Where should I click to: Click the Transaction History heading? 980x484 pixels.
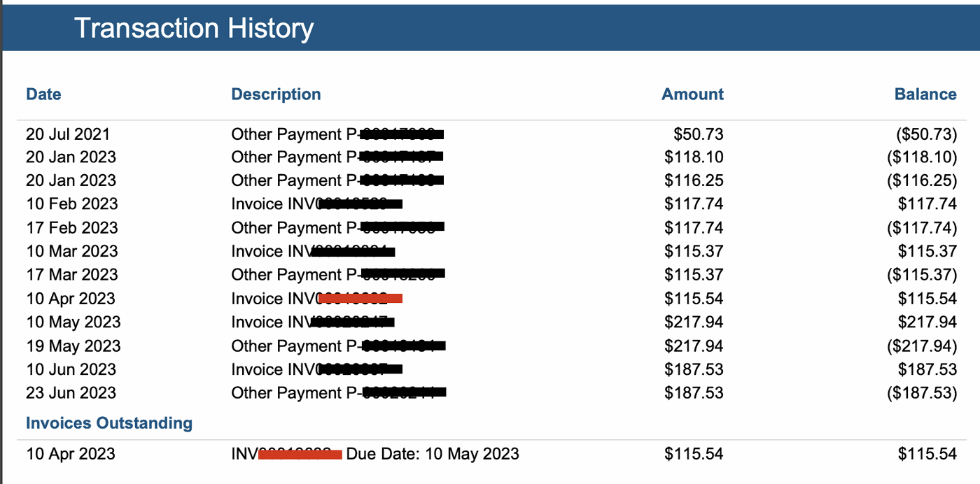pos(194,28)
